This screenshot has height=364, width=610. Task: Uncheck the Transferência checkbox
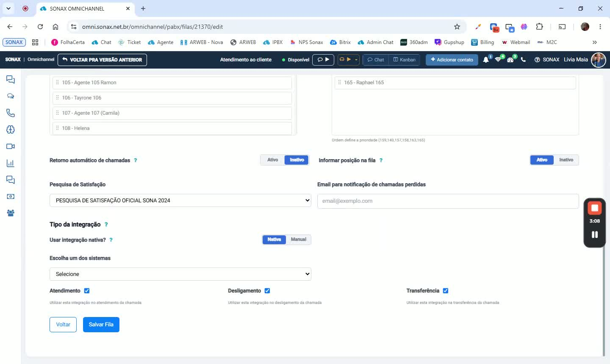coord(446,291)
